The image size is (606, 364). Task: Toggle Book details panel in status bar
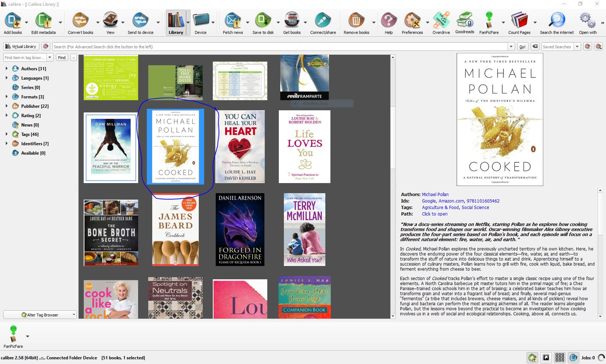coord(574,358)
